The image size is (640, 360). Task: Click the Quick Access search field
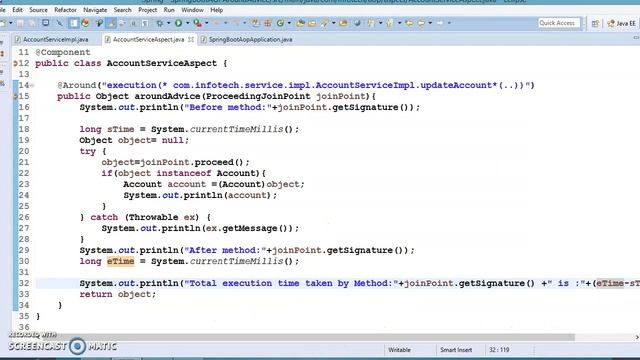point(558,23)
